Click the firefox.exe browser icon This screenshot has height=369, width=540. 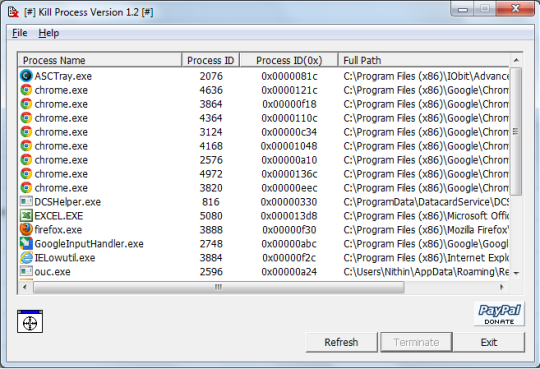(x=26, y=229)
